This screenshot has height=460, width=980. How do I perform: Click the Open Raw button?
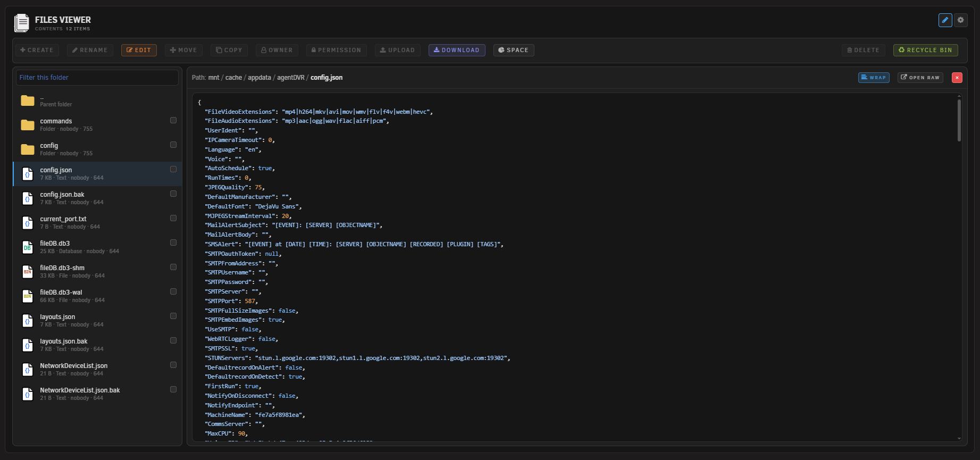[920, 78]
